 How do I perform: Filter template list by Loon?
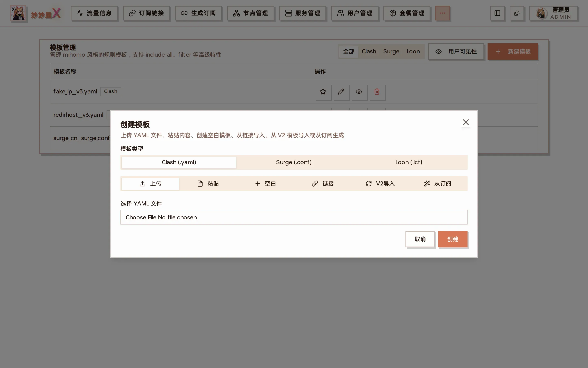click(413, 52)
